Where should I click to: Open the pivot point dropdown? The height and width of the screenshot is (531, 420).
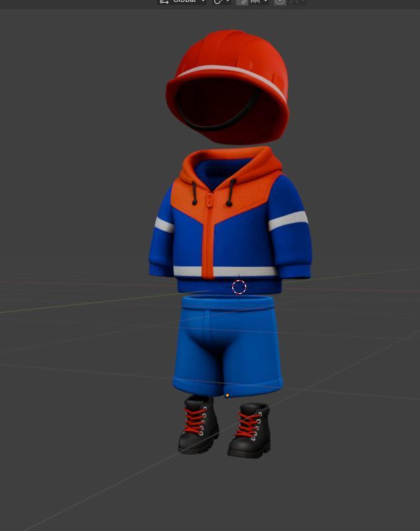pos(222,2)
